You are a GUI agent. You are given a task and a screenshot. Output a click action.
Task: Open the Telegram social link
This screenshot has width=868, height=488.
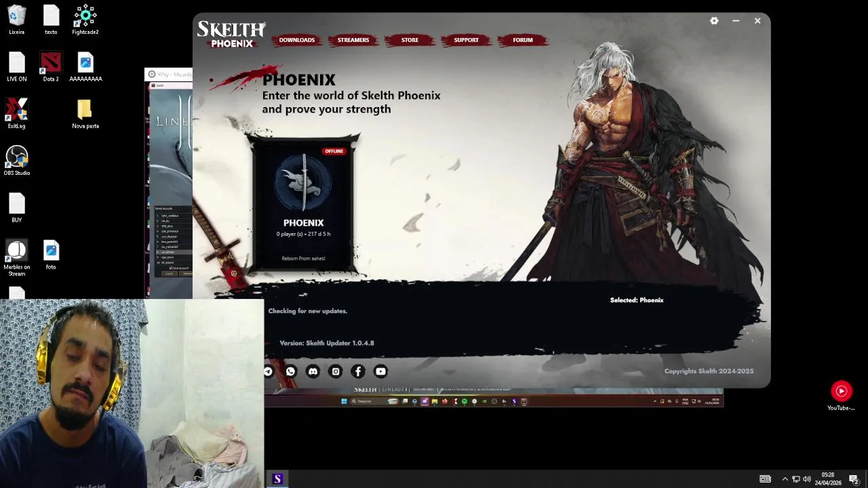(x=269, y=371)
